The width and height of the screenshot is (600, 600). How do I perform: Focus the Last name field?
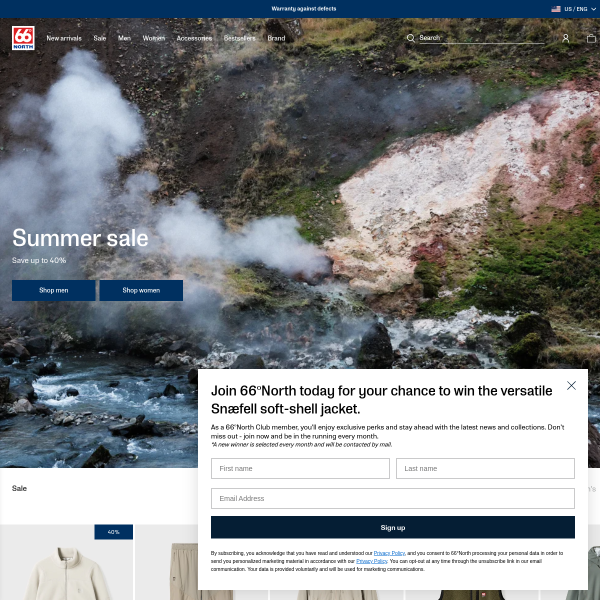click(x=485, y=468)
